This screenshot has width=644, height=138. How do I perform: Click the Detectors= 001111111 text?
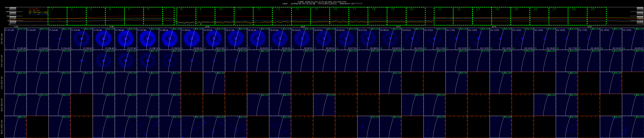coord(351,4)
